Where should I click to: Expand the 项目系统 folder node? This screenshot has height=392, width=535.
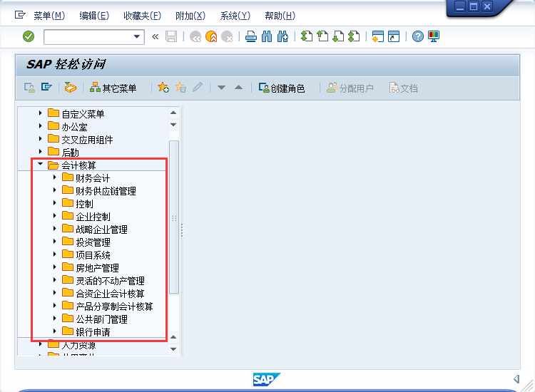click(x=55, y=254)
